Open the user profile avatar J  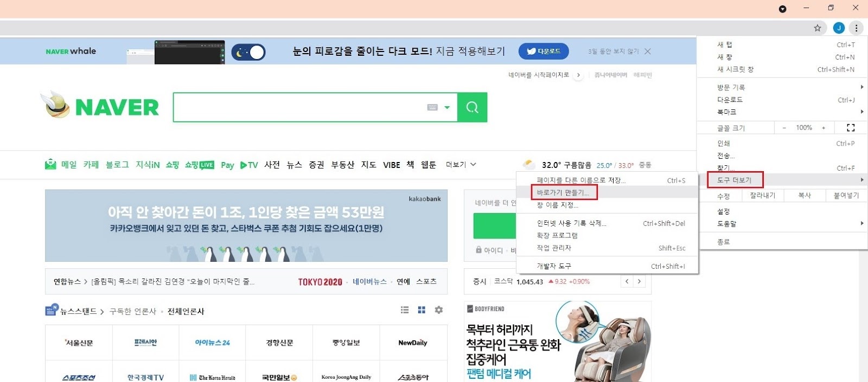pos(839,28)
